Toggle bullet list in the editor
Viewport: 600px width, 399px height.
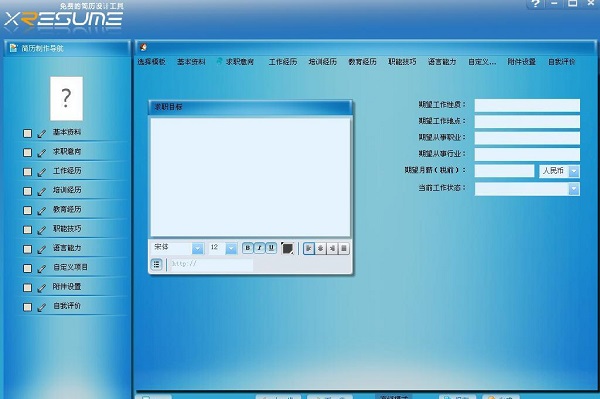(x=157, y=264)
